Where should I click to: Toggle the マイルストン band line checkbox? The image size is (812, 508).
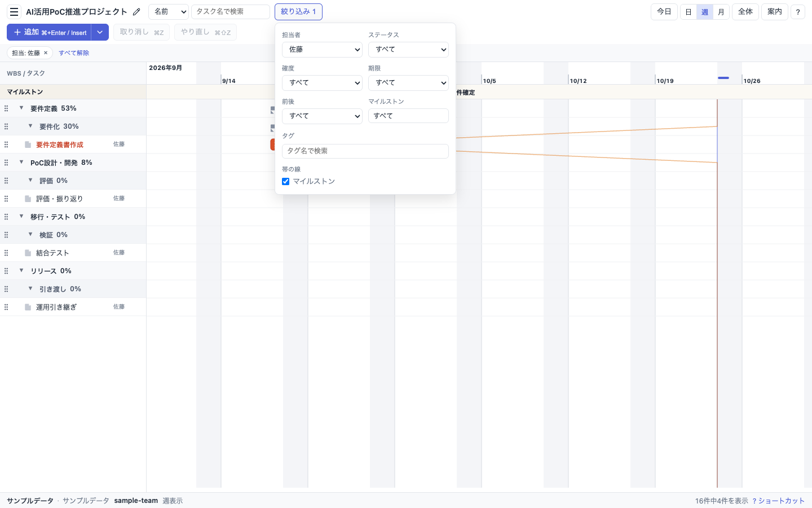[285, 181]
